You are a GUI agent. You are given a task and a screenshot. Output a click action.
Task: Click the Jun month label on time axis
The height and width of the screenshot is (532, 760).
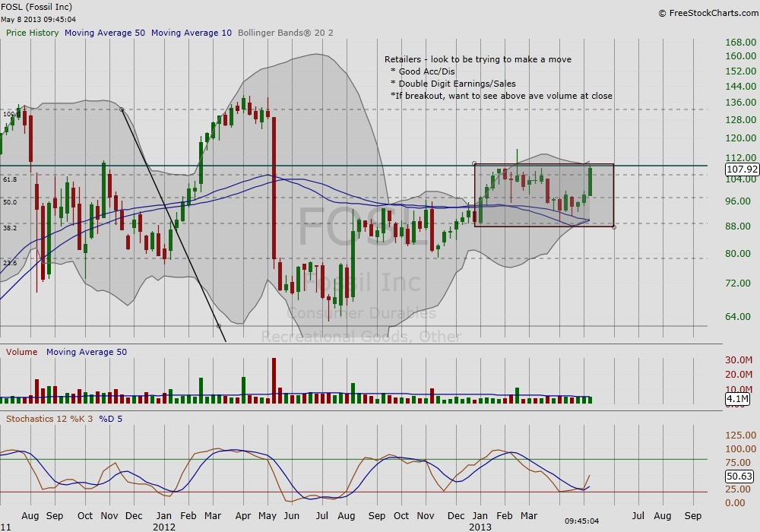[291, 516]
